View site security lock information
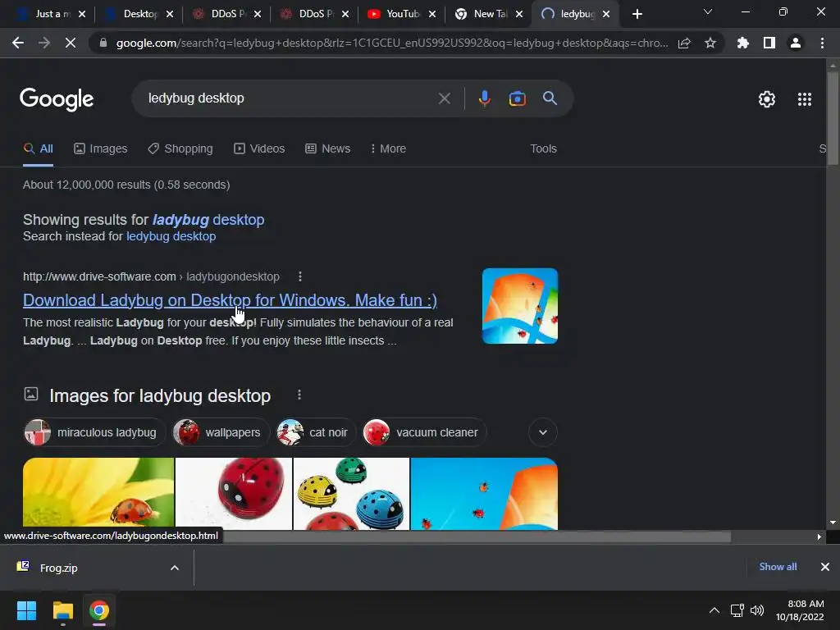Screen dimensions: 840x630 coord(103,43)
